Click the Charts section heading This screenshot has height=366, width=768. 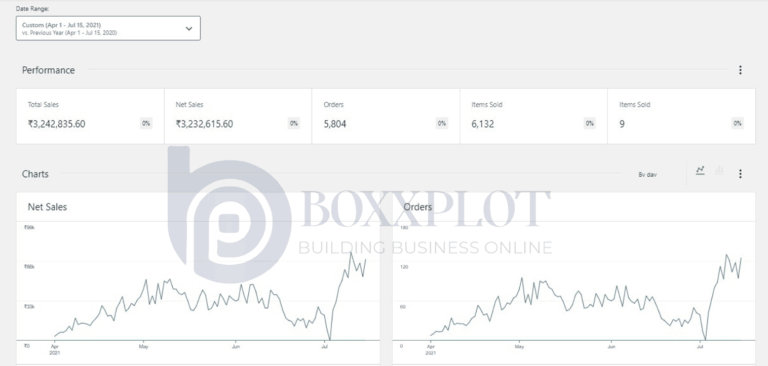tap(35, 174)
